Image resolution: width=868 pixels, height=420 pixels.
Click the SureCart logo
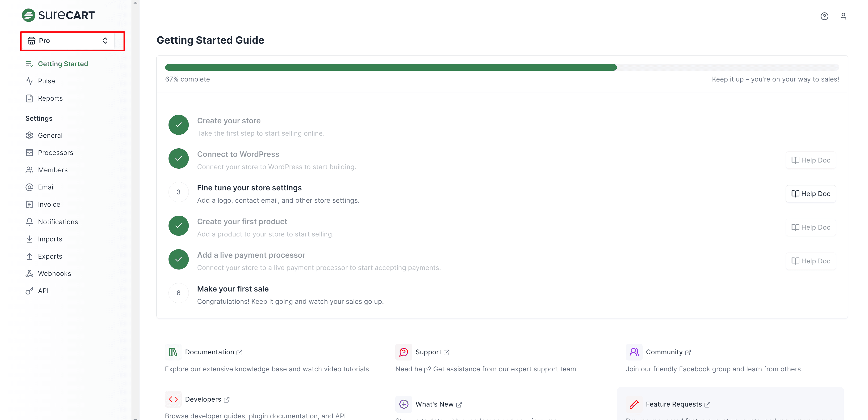point(58,15)
